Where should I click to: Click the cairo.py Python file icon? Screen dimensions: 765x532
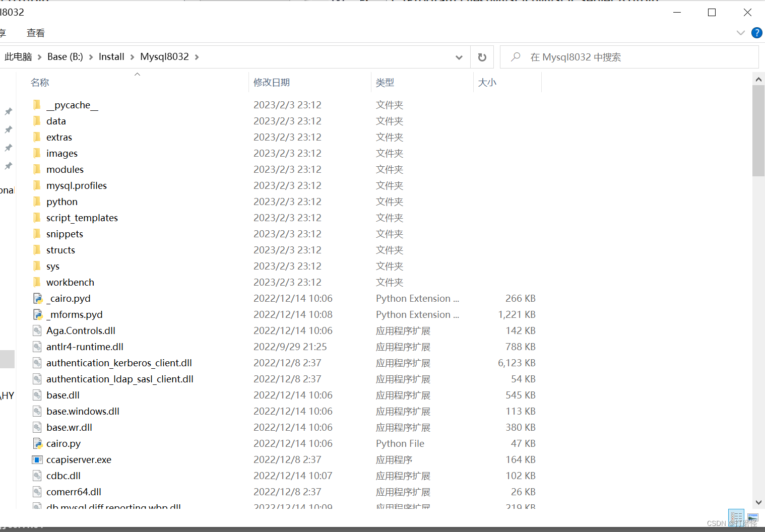[x=37, y=443]
